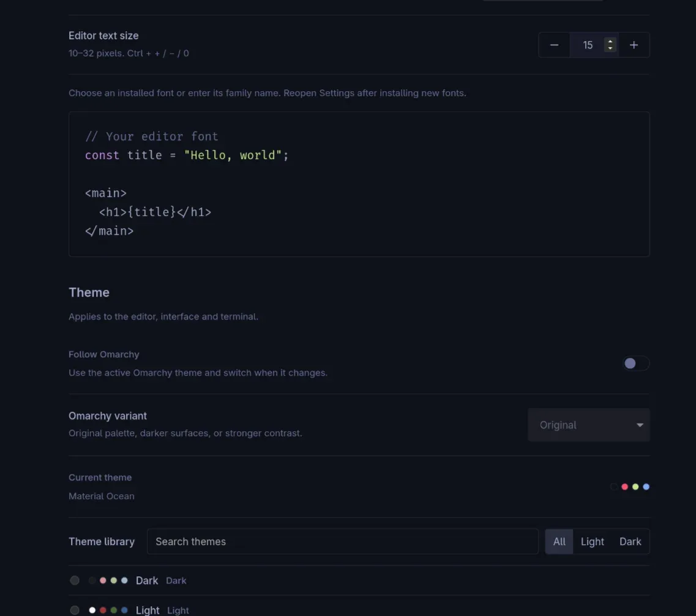Click the spinner arrows in text size field
The height and width of the screenshot is (616, 696).
[610, 45]
